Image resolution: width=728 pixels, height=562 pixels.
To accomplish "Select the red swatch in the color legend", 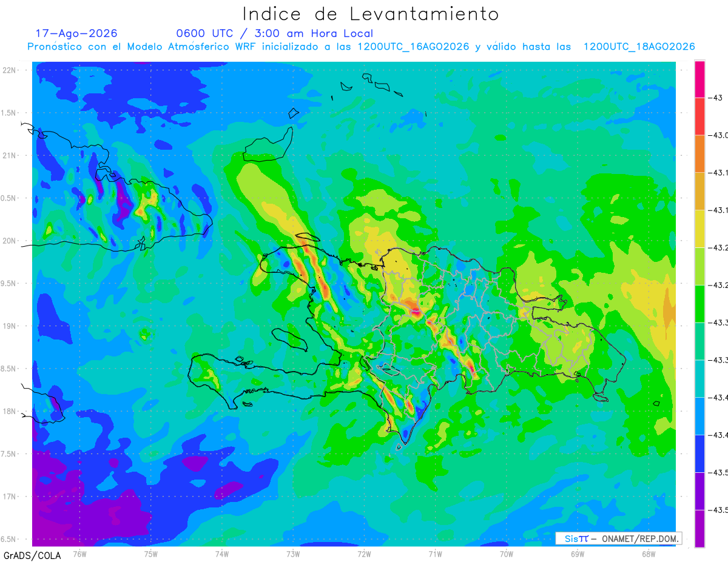I will (x=699, y=116).
